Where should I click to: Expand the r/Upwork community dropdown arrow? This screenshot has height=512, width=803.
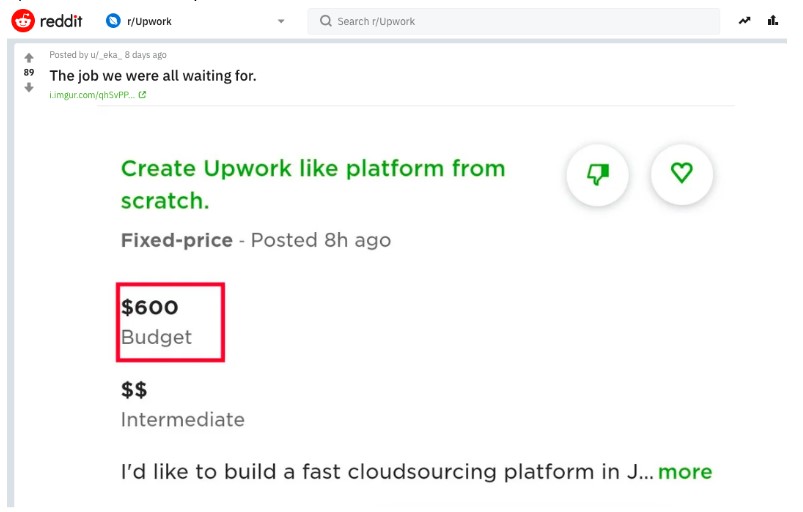click(281, 22)
